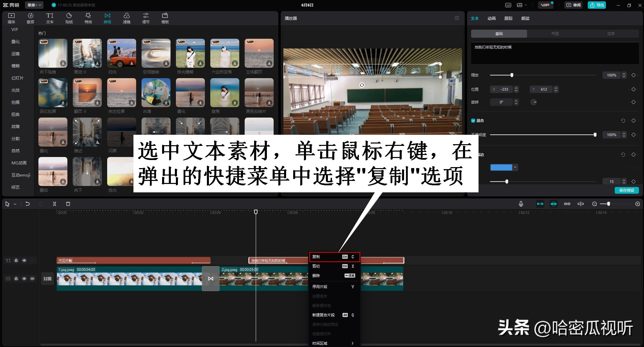Expand the selection tool dropdown arrow
This screenshot has height=347, width=644.
(x=14, y=203)
